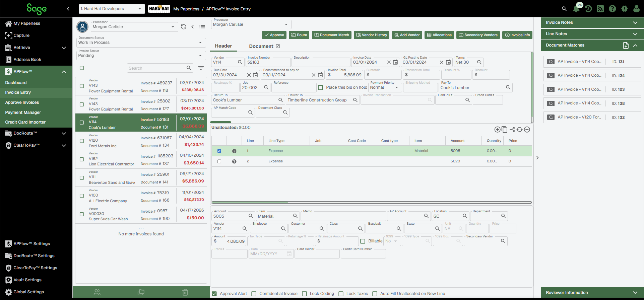Open Document tab in a new window icon

click(278, 46)
